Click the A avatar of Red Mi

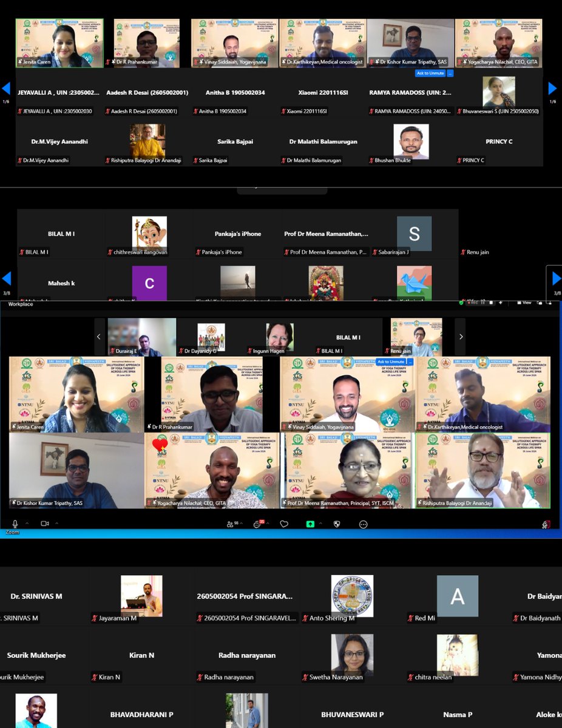pyautogui.click(x=458, y=596)
